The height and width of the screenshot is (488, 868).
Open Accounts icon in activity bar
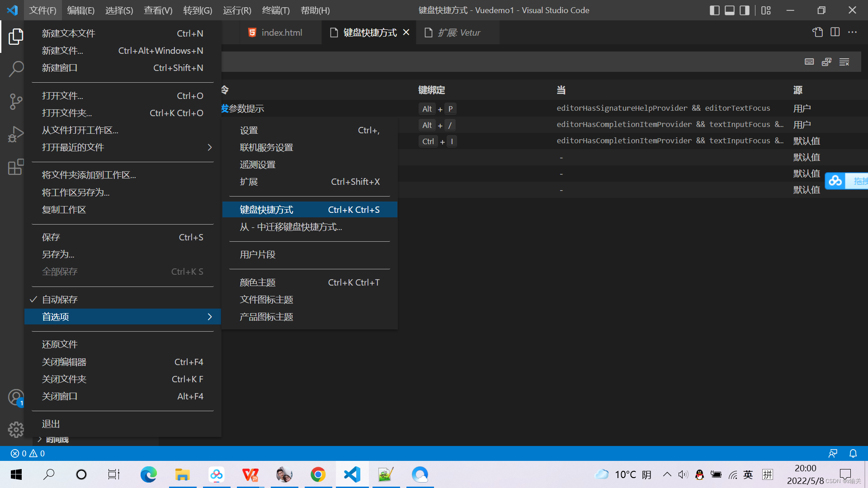(x=16, y=398)
